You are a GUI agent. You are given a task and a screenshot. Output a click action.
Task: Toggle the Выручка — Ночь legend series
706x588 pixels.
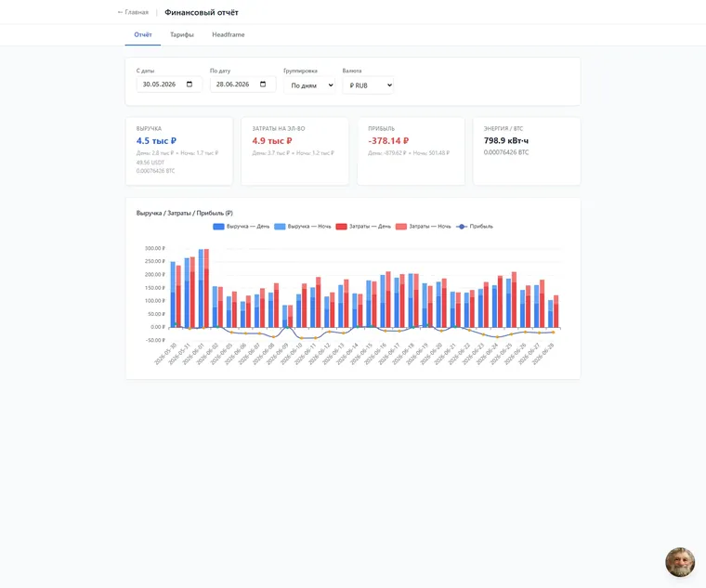(302, 227)
